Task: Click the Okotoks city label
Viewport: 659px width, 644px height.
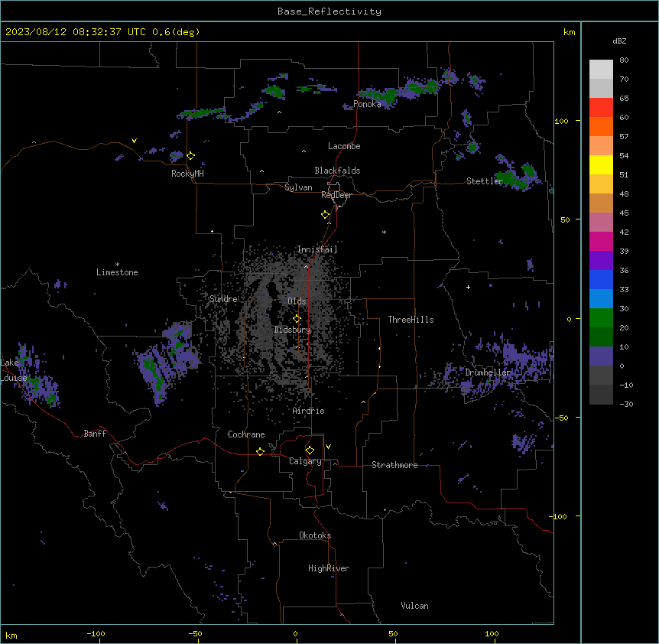Action: click(315, 535)
